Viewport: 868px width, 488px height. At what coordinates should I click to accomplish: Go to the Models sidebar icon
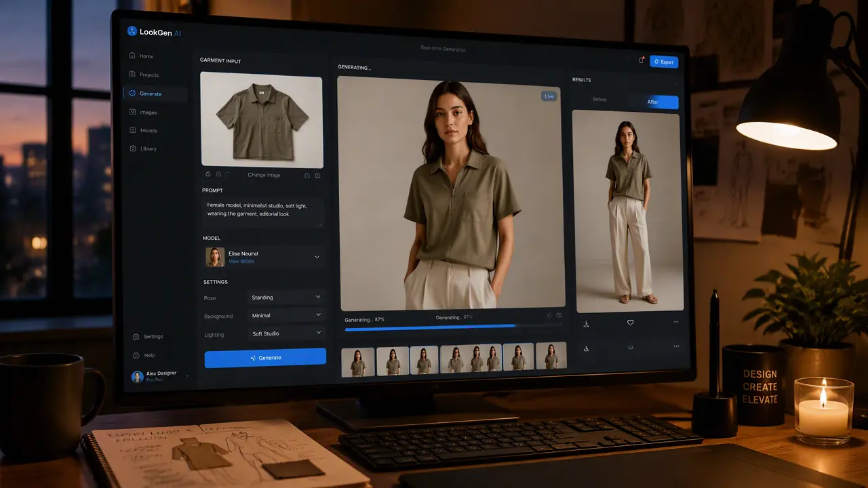coord(133,130)
